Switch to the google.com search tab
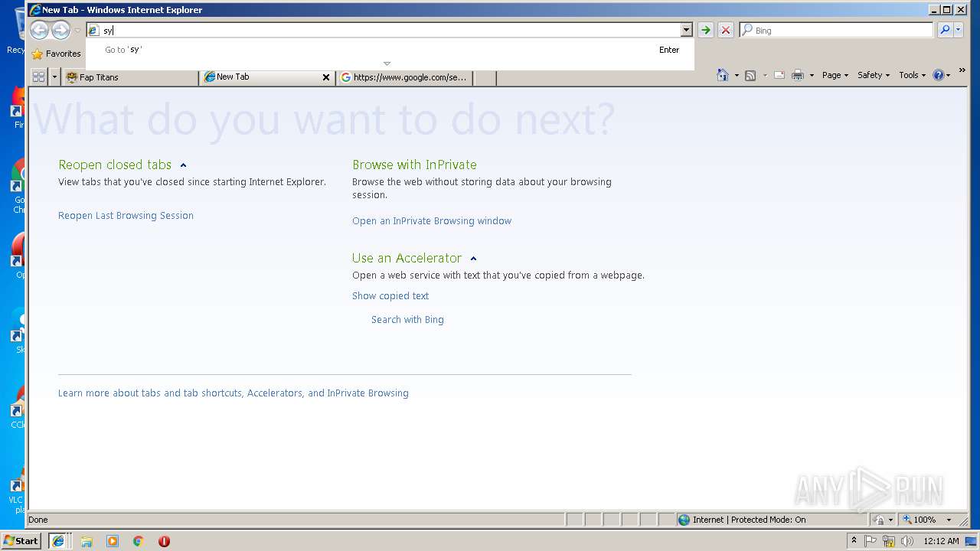 click(404, 77)
